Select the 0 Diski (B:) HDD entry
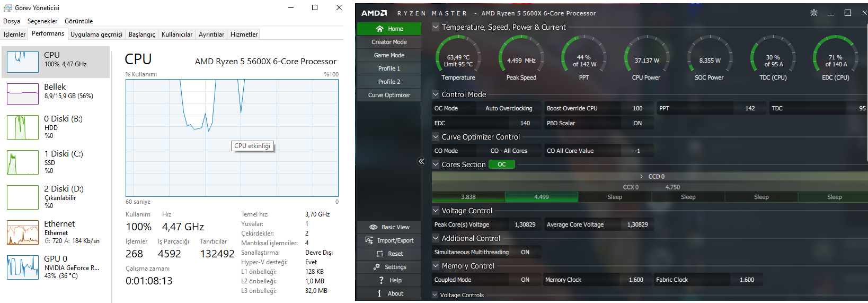 (x=56, y=127)
